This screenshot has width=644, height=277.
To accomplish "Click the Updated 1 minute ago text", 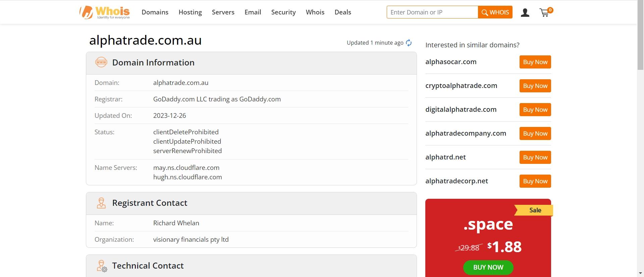I will [375, 43].
